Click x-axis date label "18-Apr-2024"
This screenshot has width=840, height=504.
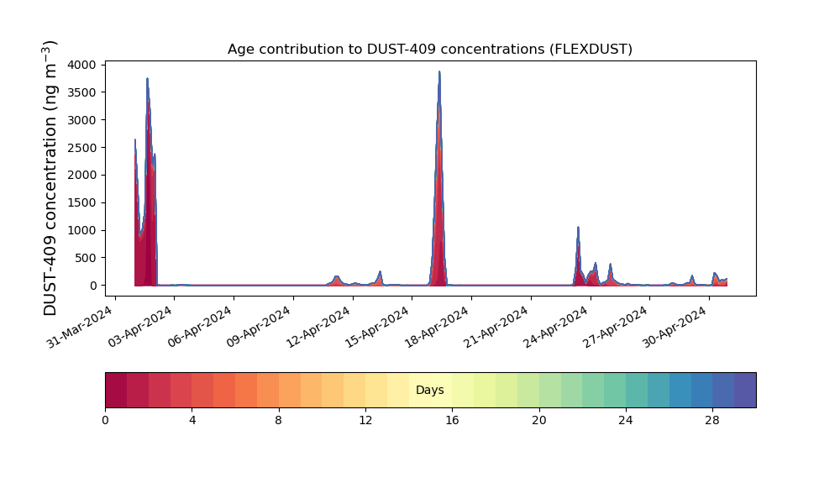(x=437, y=327)
